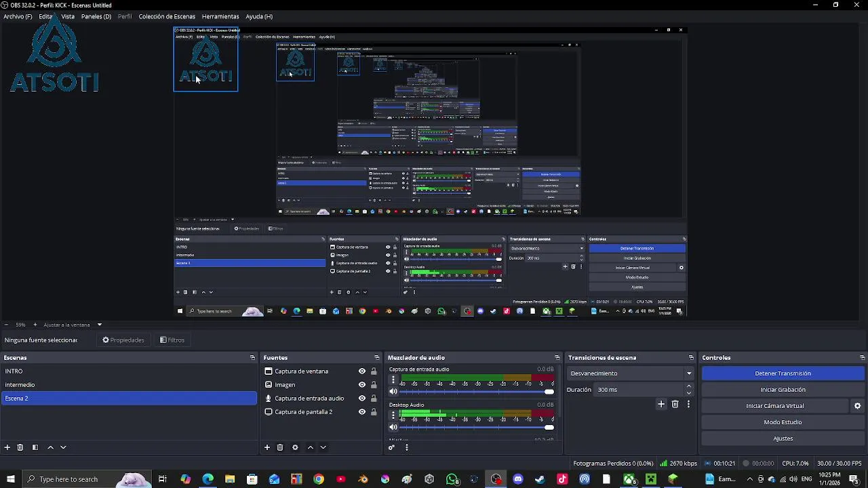
Task: Open transition properties three-dot menu
Action: tap(688, 405)
